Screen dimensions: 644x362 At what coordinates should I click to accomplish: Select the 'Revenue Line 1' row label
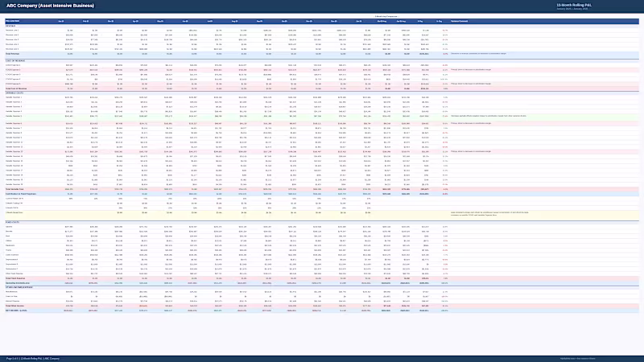pyautogui.click(x=12, y=31)
